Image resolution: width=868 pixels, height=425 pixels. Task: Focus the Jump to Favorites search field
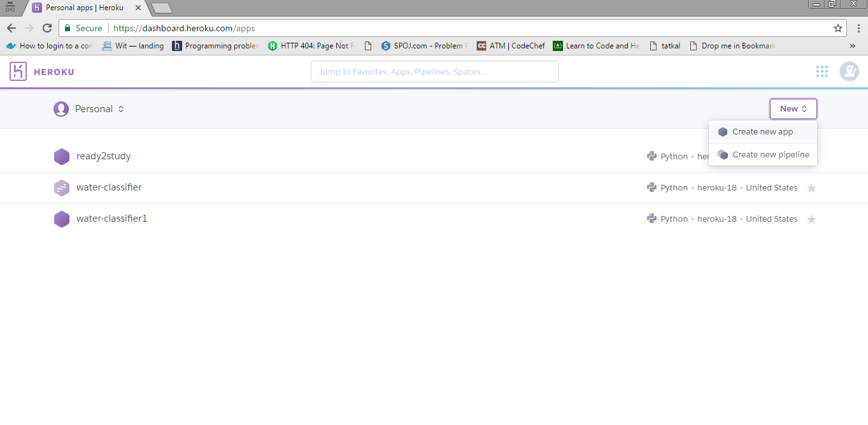435,71
